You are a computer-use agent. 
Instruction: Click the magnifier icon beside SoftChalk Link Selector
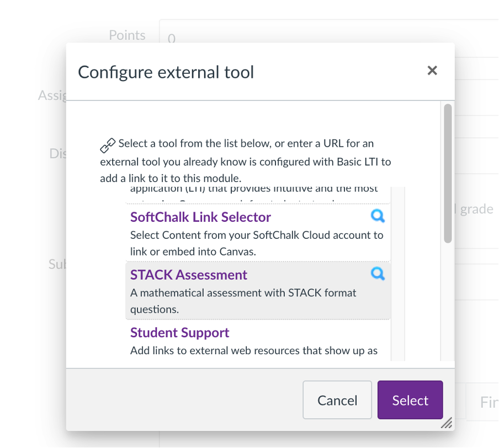[x=378, y=216]
